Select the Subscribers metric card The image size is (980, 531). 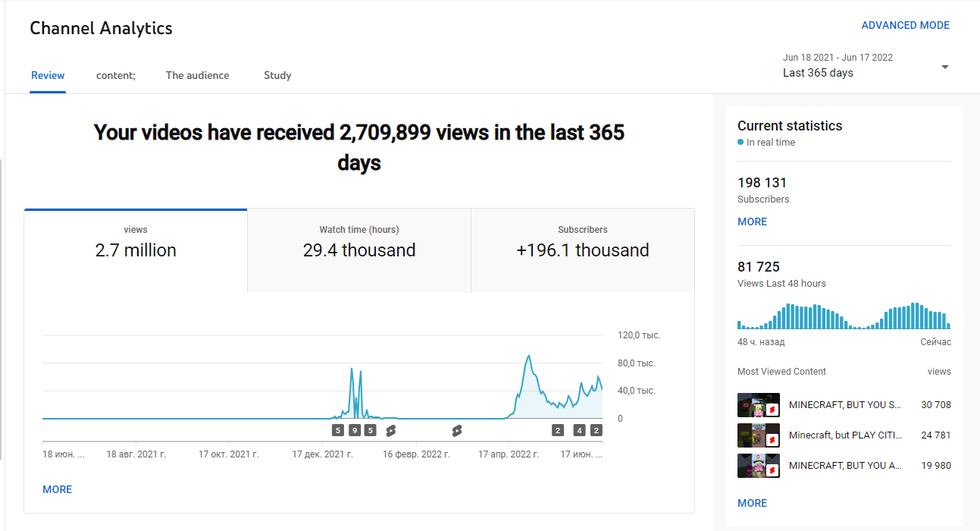(583, 250)
